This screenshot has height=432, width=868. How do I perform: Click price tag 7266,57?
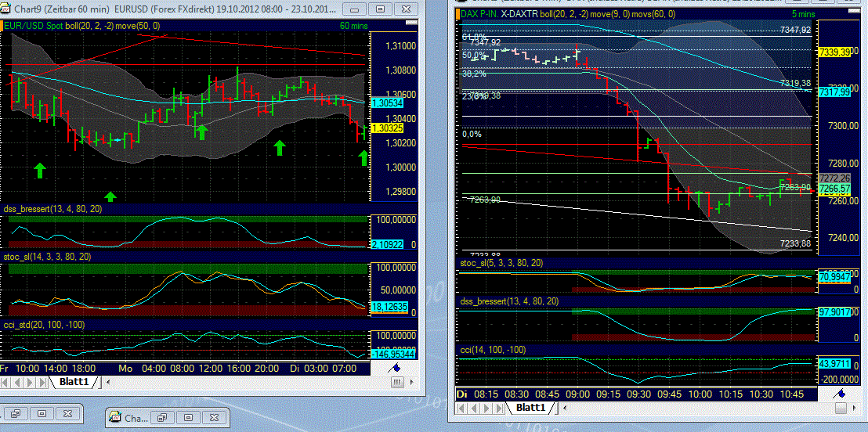click(x=834, y=189)
